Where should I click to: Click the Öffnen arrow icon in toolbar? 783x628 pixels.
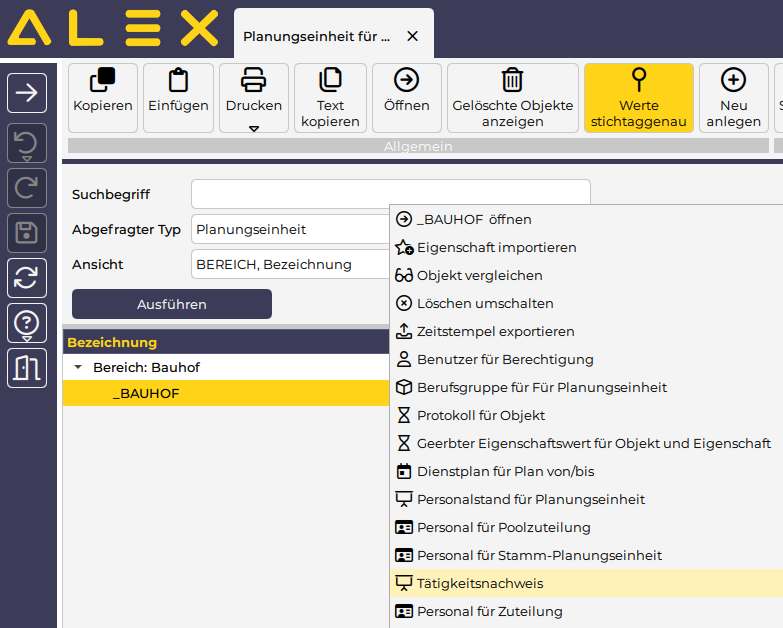click(406, 81)
